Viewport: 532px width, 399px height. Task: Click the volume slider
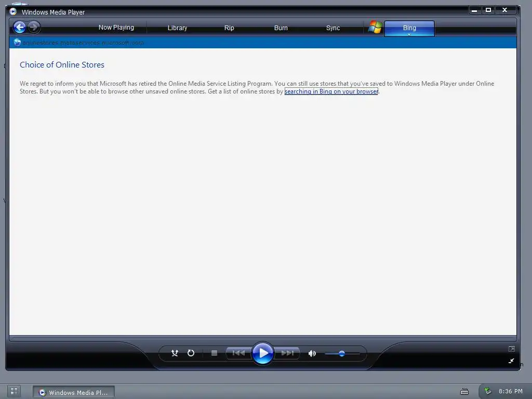(x=342, y=353)
